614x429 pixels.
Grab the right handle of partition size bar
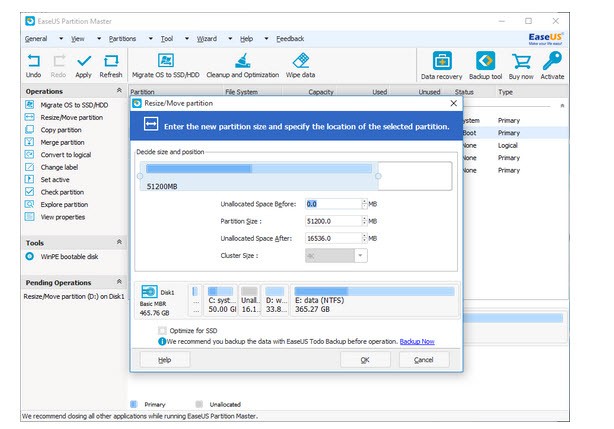(378, 176)
